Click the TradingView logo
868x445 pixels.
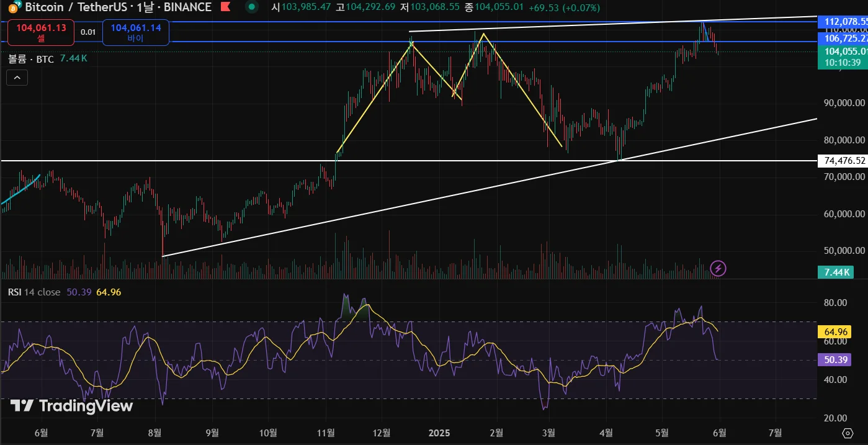tap(71, 406)
